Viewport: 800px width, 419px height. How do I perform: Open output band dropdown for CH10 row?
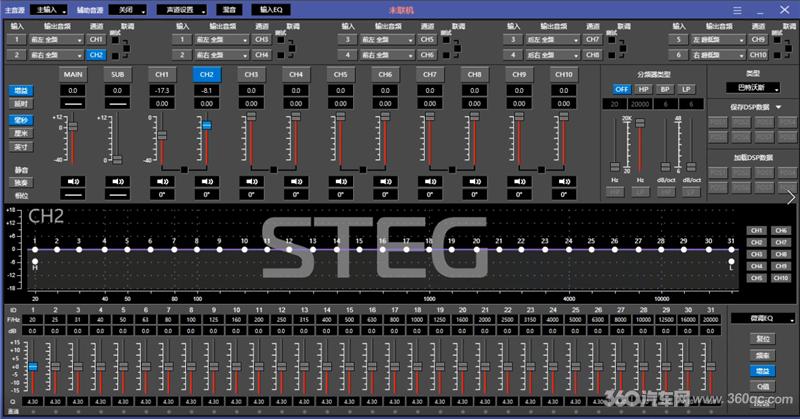[718, 55]
